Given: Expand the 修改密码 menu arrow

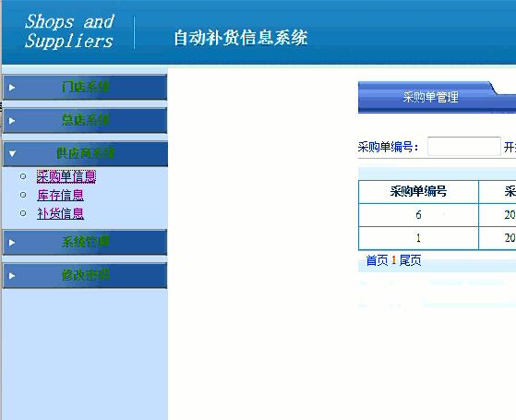Looking at the screenshot, I should [x=12, y=275].
